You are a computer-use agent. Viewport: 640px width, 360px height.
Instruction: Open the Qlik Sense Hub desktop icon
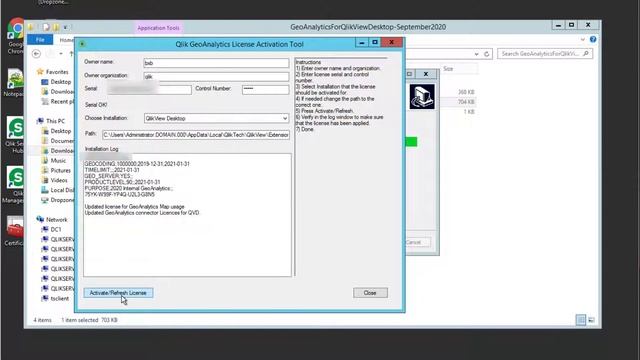(16, 135)
